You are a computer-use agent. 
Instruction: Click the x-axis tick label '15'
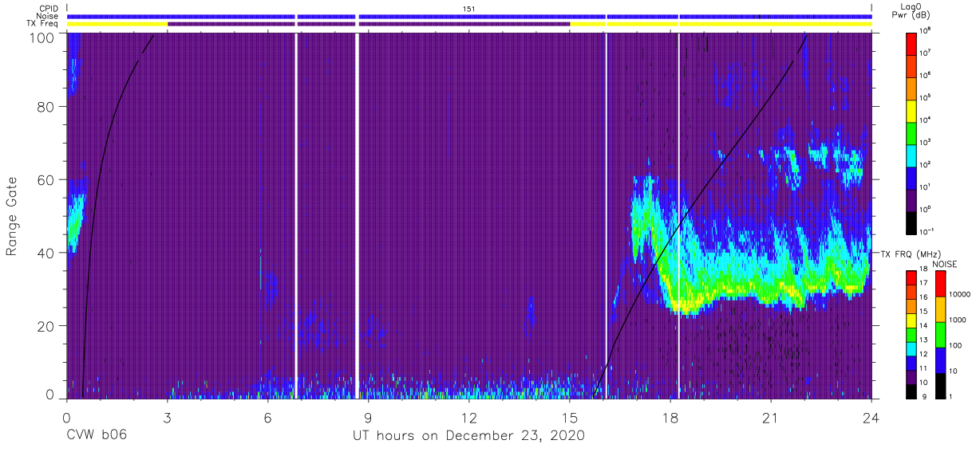click(x=570, y=417)
